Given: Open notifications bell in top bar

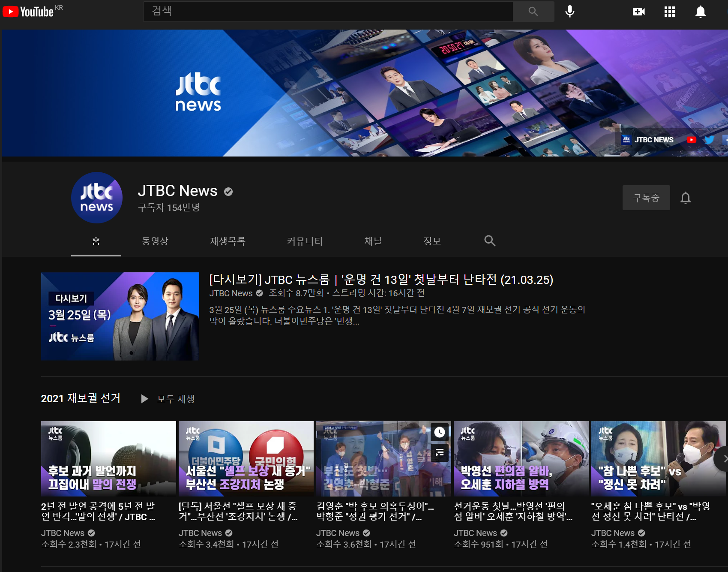Looking at the screenshot, I should pos(700,12).
